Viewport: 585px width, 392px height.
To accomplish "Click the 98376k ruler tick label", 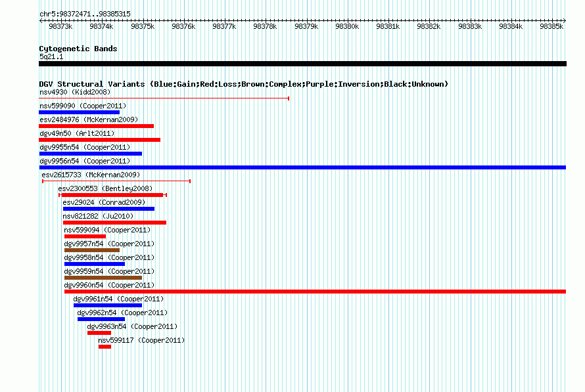I will [x=183, y=26].
